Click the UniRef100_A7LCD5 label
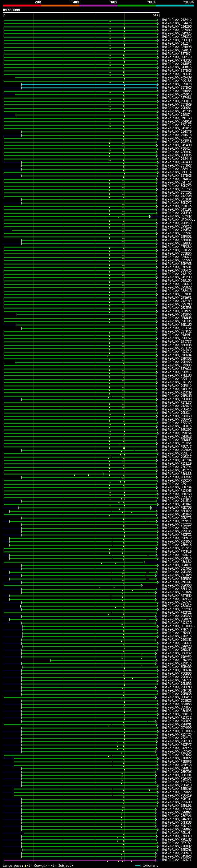Image resolution: width=197 pixels, height=868 pixels. coord(177,60)
